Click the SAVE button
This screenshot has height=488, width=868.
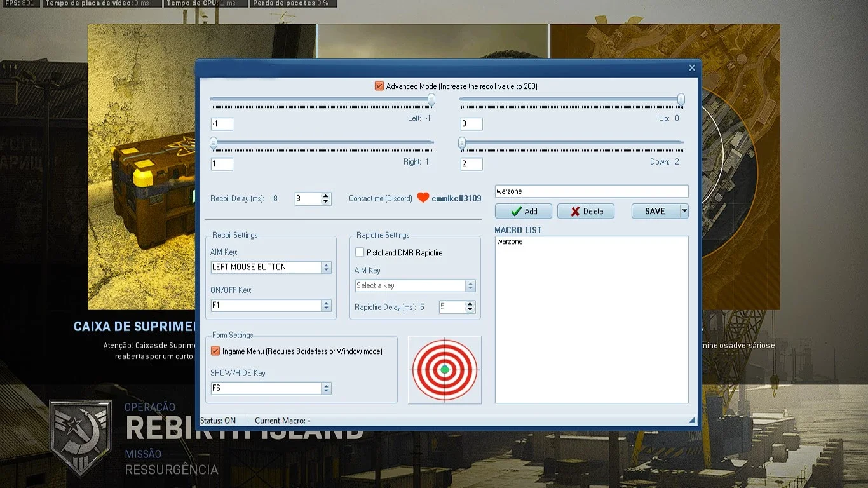pos(655,211)
